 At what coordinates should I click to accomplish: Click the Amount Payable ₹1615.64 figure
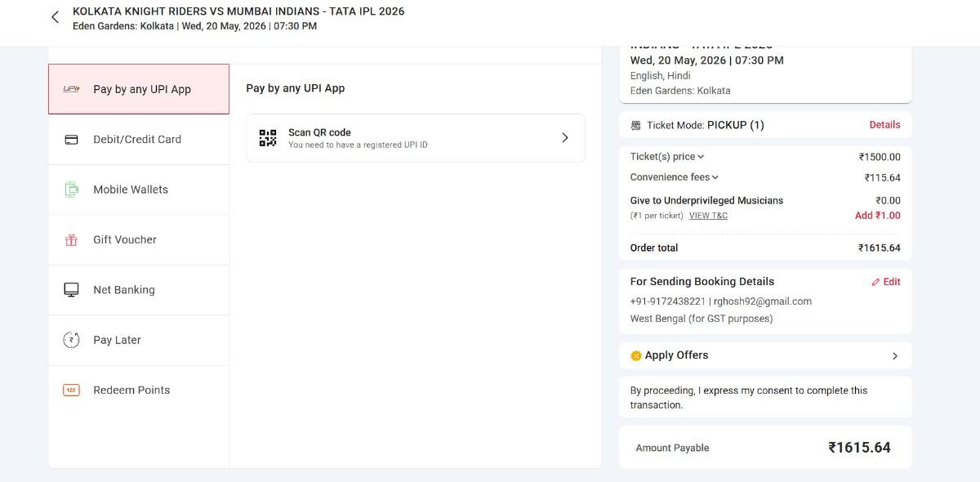coord(859,448)
